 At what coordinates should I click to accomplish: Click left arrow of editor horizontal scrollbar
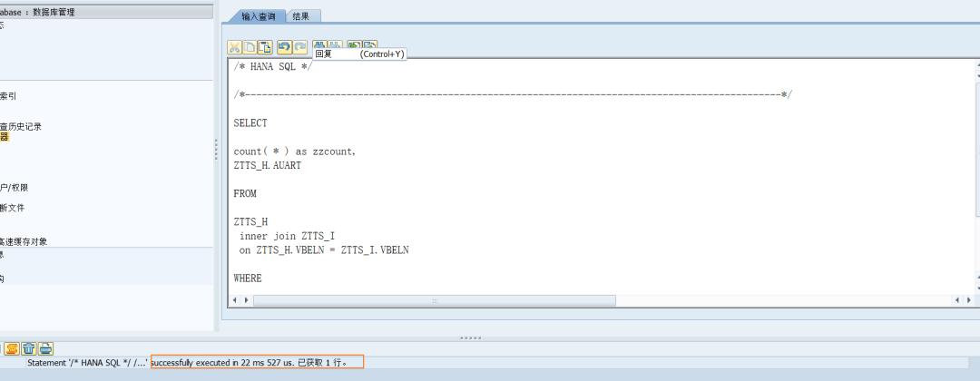point(235,300)
